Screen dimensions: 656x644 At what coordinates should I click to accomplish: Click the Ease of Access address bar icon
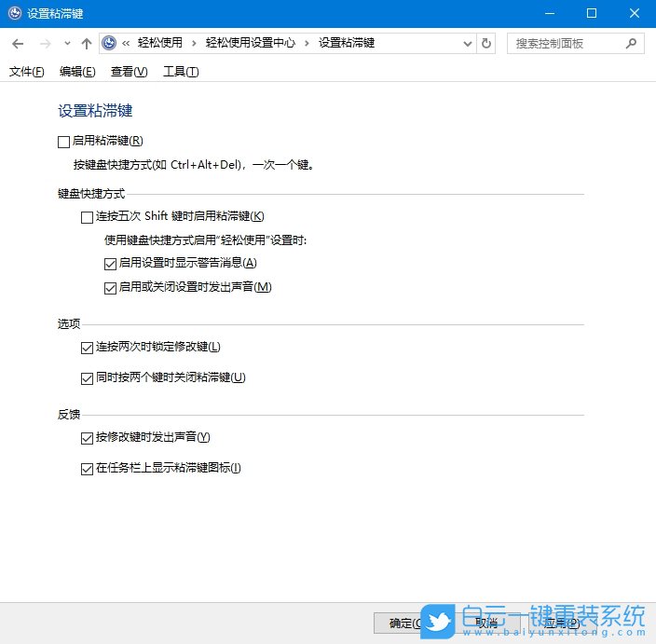(109, 43)
